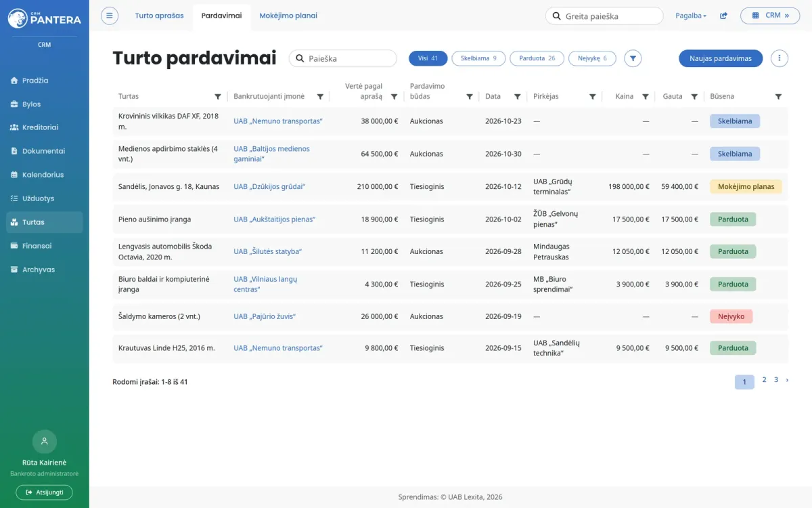
Task: Go to Pradžia in sidebar
Action: [x=45, y=81]
